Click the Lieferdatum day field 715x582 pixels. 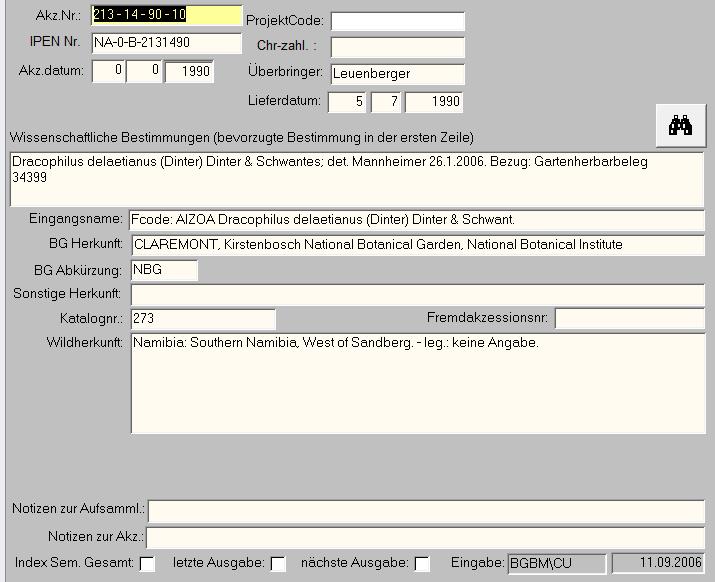pos(347,102)
